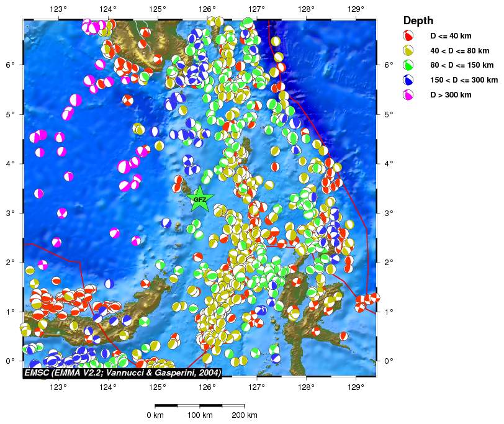
Task: Click the 0° latitude label on the left axis
Action: (x=11, y=361)
